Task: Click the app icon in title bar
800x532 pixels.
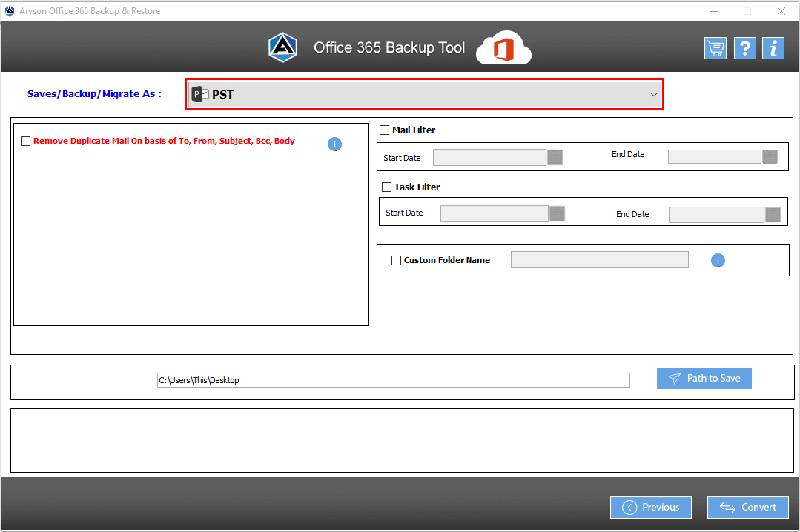Action: pos(10,10)
